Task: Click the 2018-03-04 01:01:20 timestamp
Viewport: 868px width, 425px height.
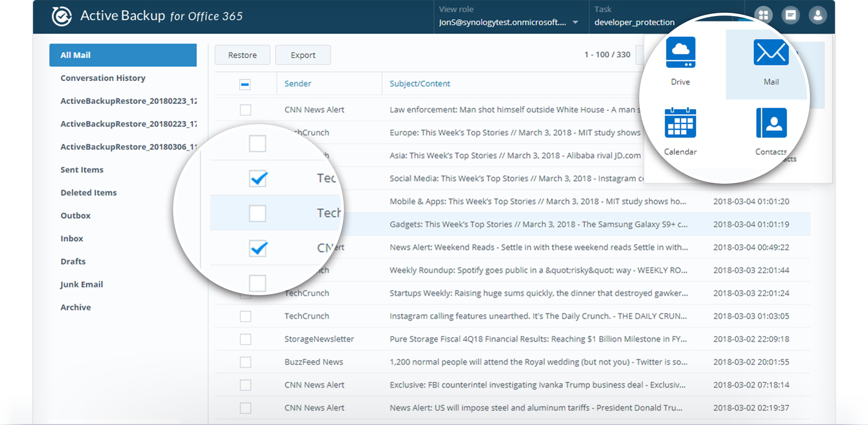Action: [751, 202]
